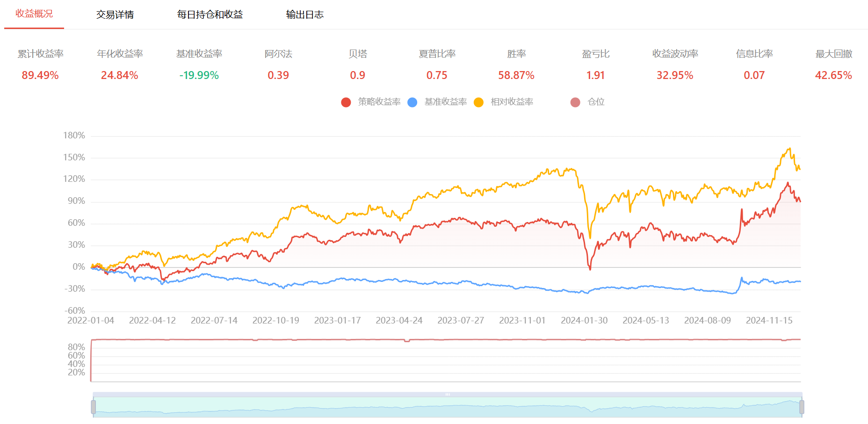This screenshot has width=868, height=424.
Task: Click the red 策略收益率 legend dot
Action: click(346, 102)
